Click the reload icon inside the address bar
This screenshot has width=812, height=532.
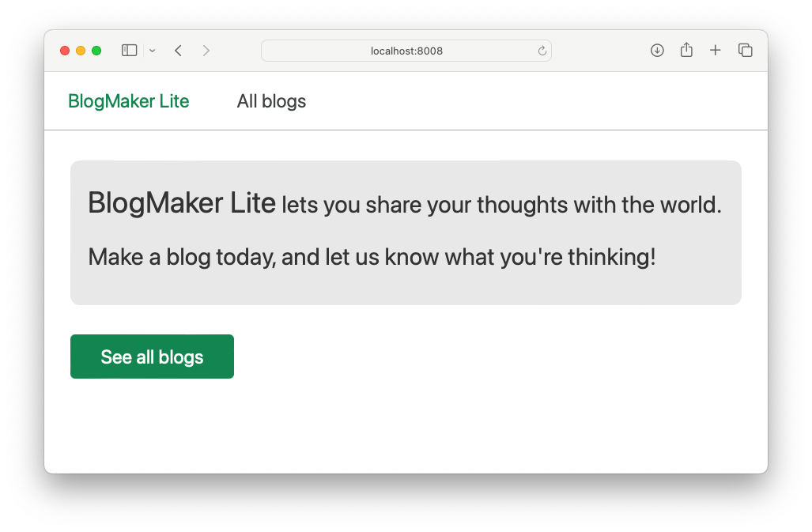[x=542, y=50]
